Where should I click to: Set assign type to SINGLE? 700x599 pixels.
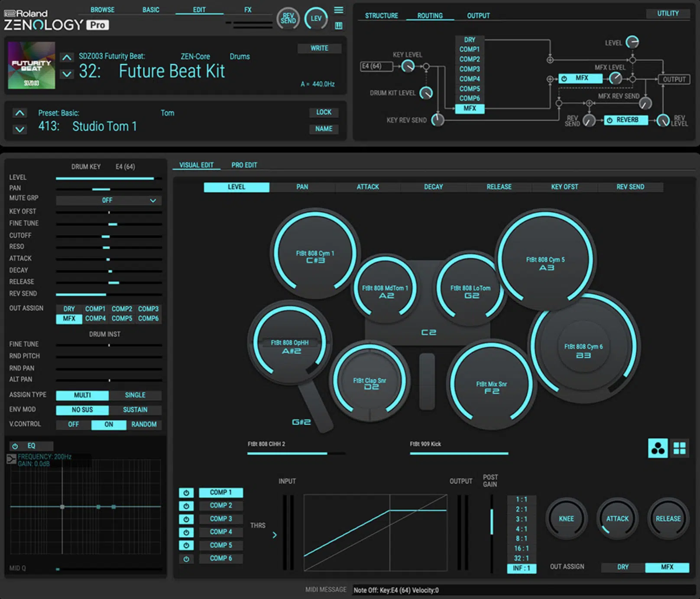(135, 395)
